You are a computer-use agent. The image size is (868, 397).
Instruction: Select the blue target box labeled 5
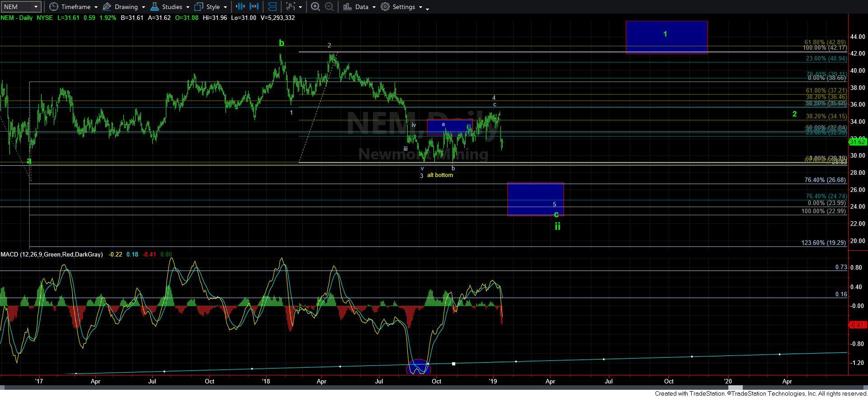[x=535, y=199]
